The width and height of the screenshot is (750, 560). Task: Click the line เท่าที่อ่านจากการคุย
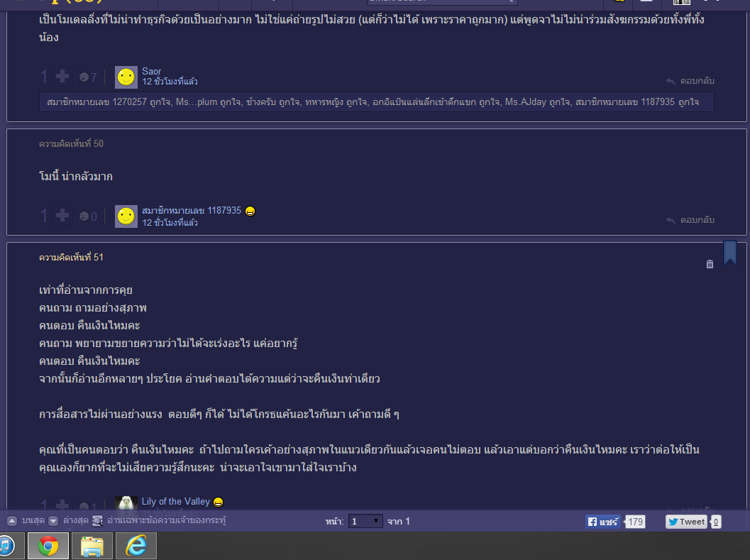tap(86, 290)
